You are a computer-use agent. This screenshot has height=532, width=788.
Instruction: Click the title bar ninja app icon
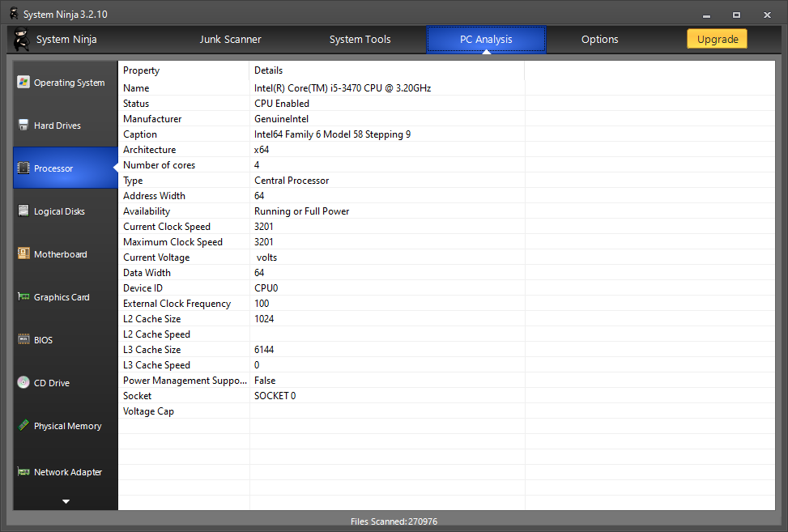[x=14, y=14]
